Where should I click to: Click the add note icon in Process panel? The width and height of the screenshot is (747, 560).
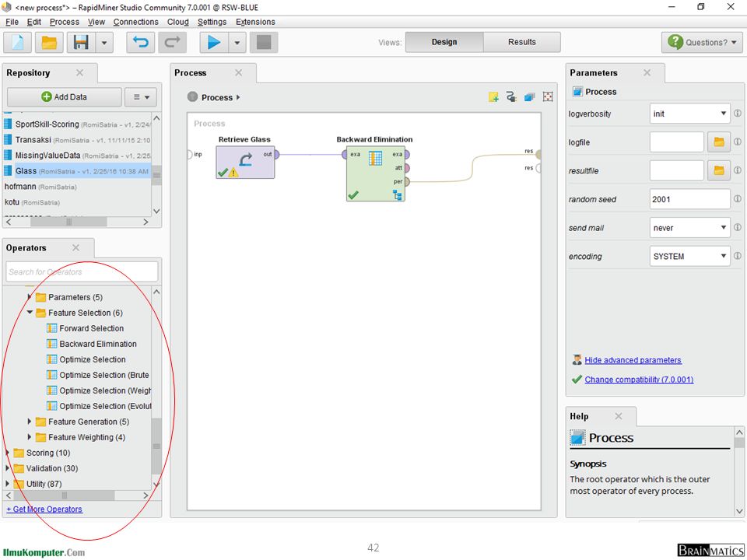(x=493, y=97)
